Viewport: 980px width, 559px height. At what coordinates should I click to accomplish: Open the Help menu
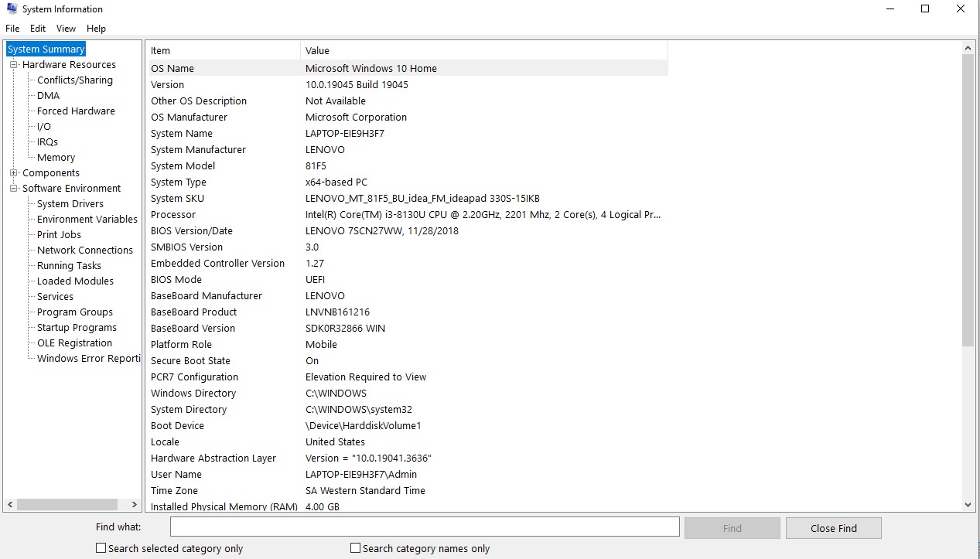pyautogui.click(x=96, y=29)
